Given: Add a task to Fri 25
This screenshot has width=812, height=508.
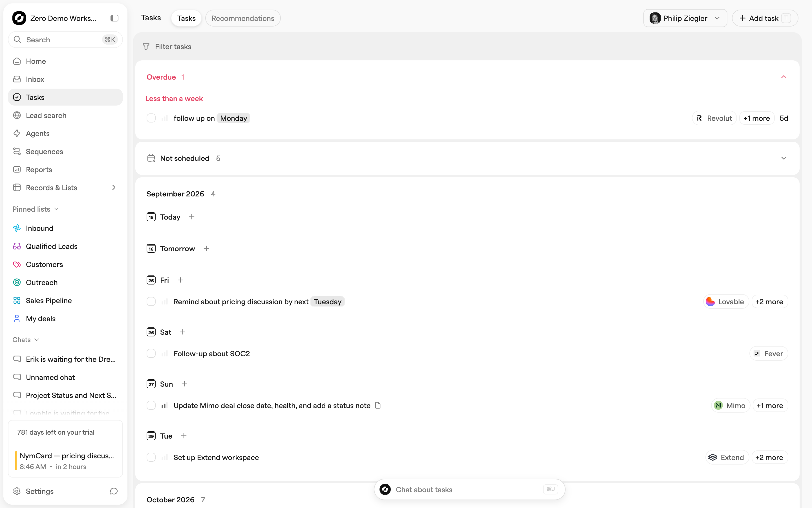Looking at the screenshot, I should coord(180,280).
